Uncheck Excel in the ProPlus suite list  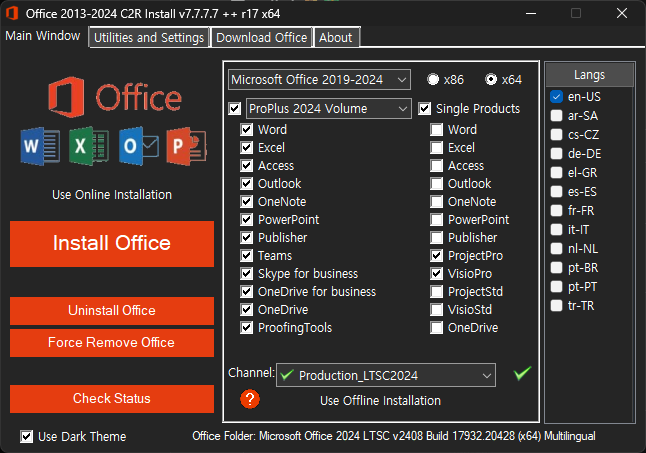246,147
